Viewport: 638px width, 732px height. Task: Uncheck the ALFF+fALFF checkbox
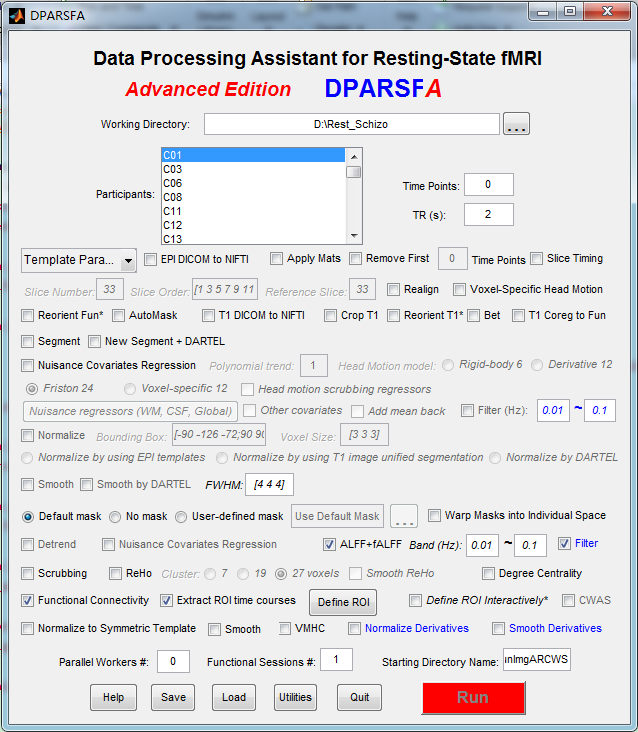point(329,544)
